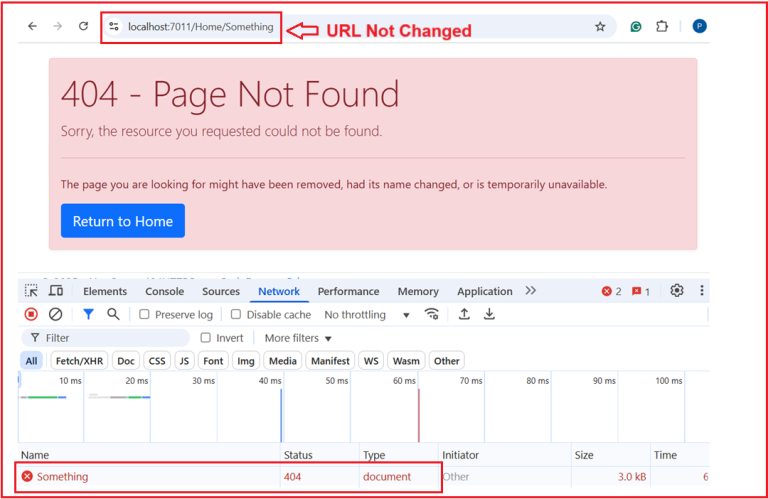Click the browser reload page icon
Screen dimensions: 768x499
83,27
